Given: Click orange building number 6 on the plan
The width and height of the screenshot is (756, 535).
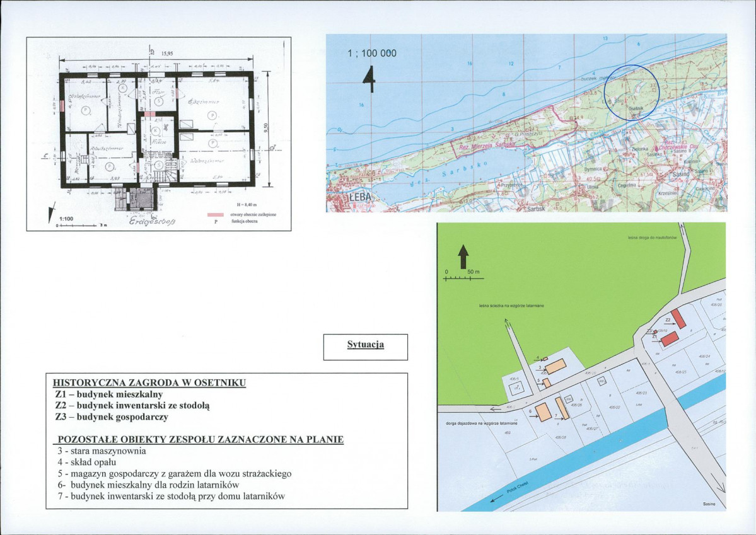Looking at the screenshot, I should [x=544, y=412].
